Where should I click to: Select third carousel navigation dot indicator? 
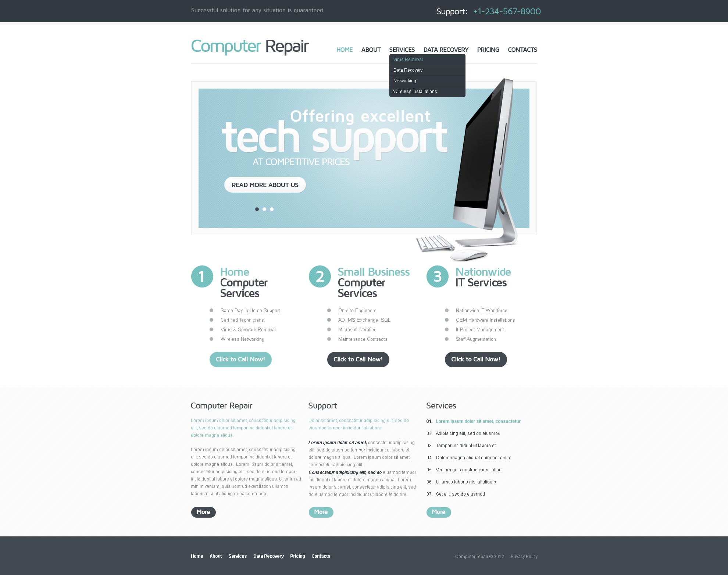pyautogui.click(x=273, y=208)
